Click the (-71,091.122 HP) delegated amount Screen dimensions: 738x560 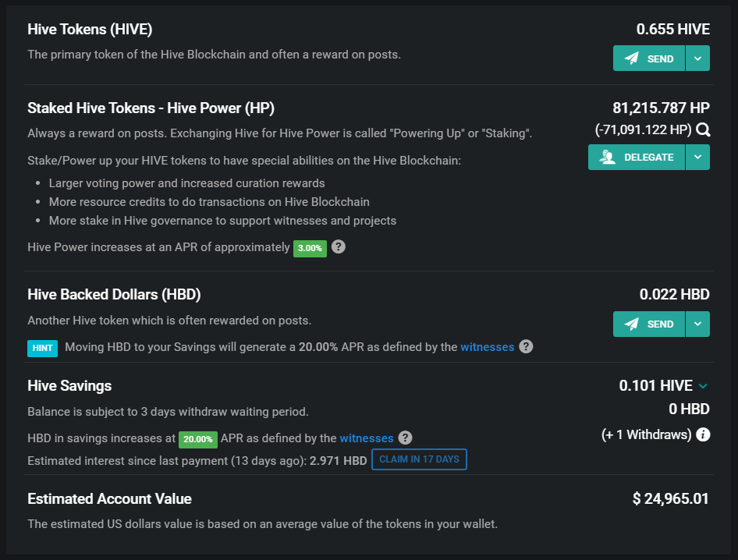click(644, 129)
